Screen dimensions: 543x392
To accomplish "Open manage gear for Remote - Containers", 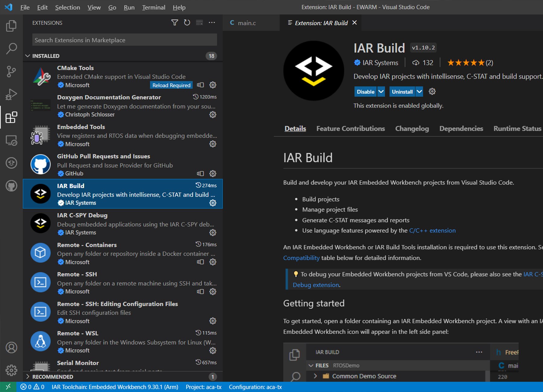I will tap(213, 262).
